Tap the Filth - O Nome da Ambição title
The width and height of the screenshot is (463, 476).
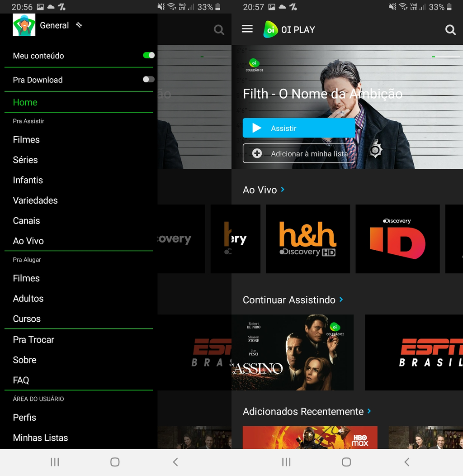point(322,94)
